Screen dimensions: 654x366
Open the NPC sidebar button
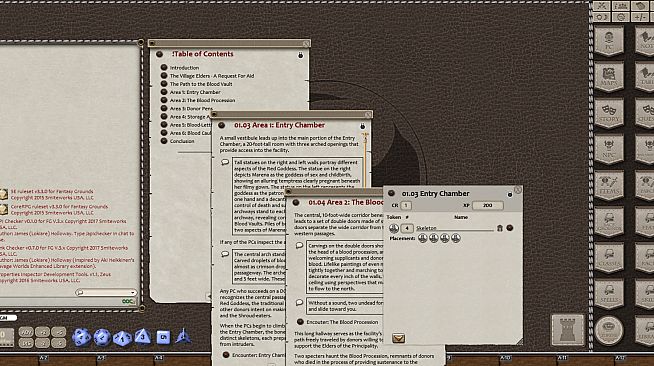[609, 149]
